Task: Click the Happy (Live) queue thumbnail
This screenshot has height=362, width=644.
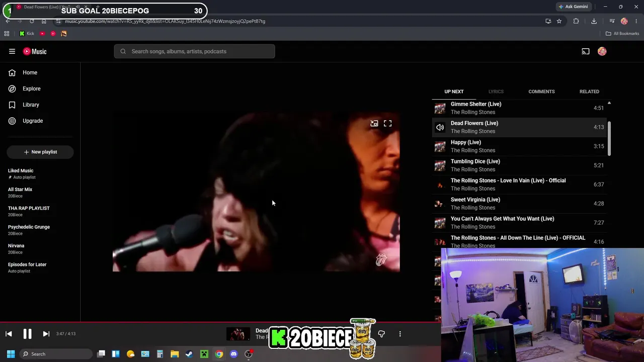Action: click(440, 146)
